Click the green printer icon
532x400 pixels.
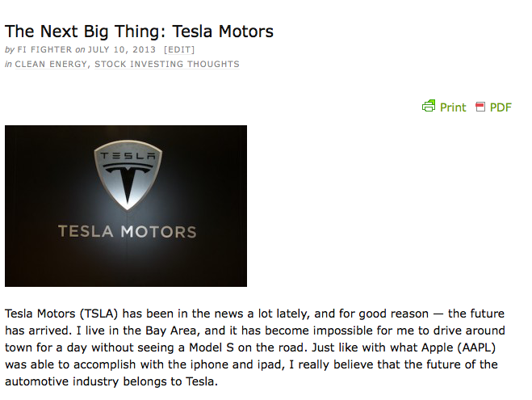click(x=429, y=106)
